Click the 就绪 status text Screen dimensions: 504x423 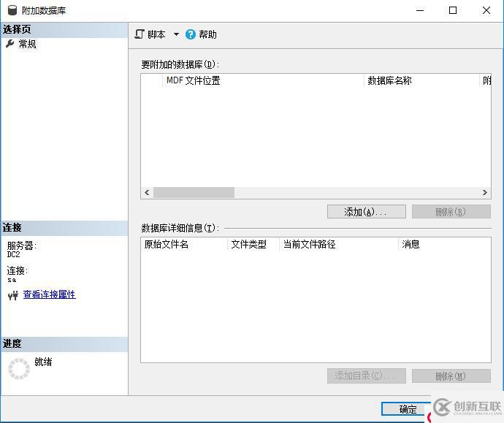pyautogui.click(x=43, y=362)
